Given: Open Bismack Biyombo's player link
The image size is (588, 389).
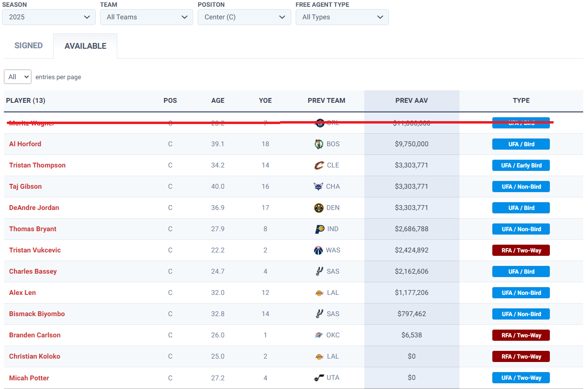Looking at the screenshot, I should [37, 314].
